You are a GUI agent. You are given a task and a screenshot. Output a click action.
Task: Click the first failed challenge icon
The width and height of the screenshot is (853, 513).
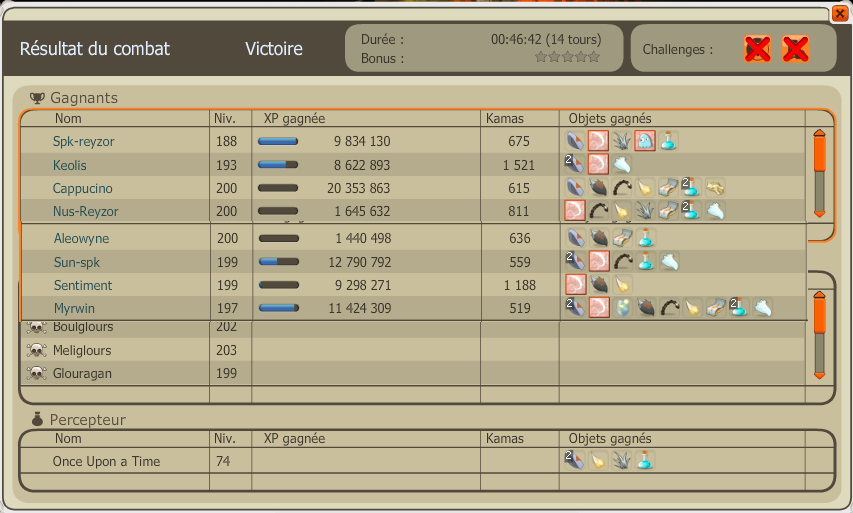(x=757, y=50)
